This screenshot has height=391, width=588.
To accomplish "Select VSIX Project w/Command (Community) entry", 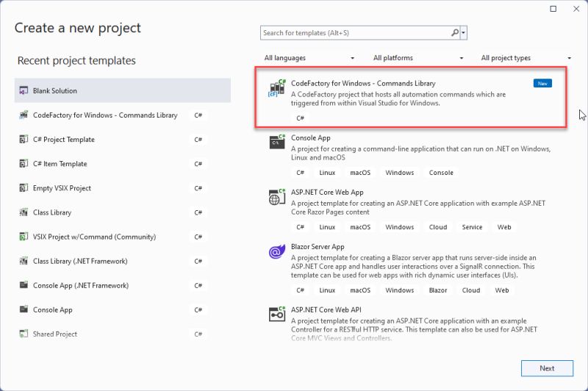I will click(123, 237).
